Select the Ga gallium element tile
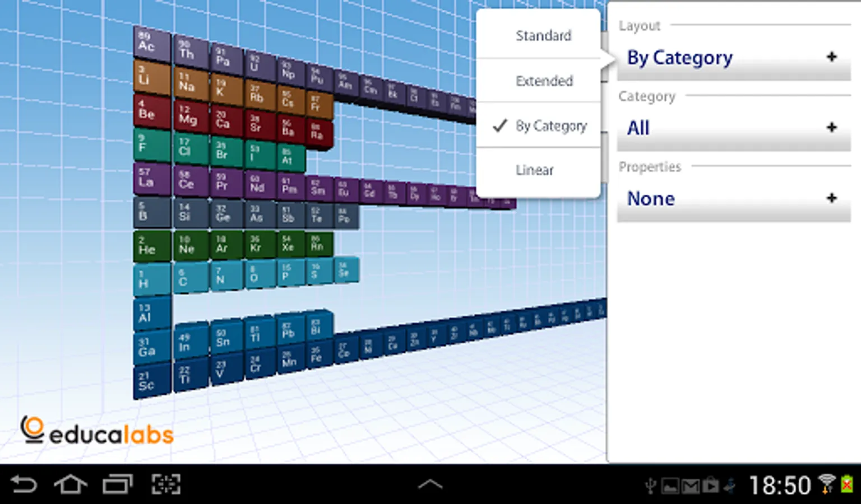This screenshot has width=861, height=504. pos(151,348)
